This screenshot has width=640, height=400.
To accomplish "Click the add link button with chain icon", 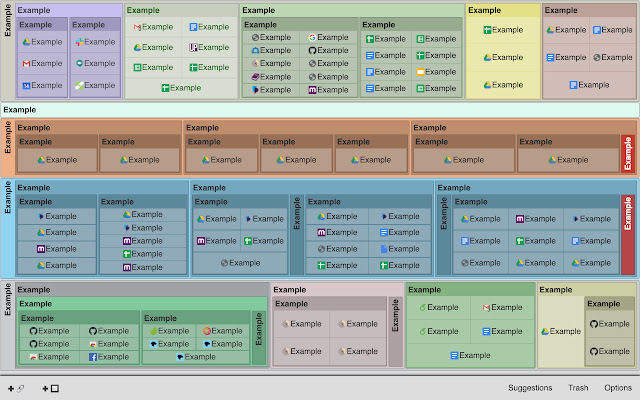I will click(x=16, y=389).
